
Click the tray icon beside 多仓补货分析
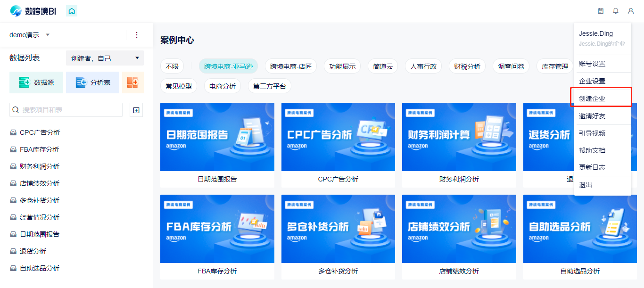[x=13, y=201]
